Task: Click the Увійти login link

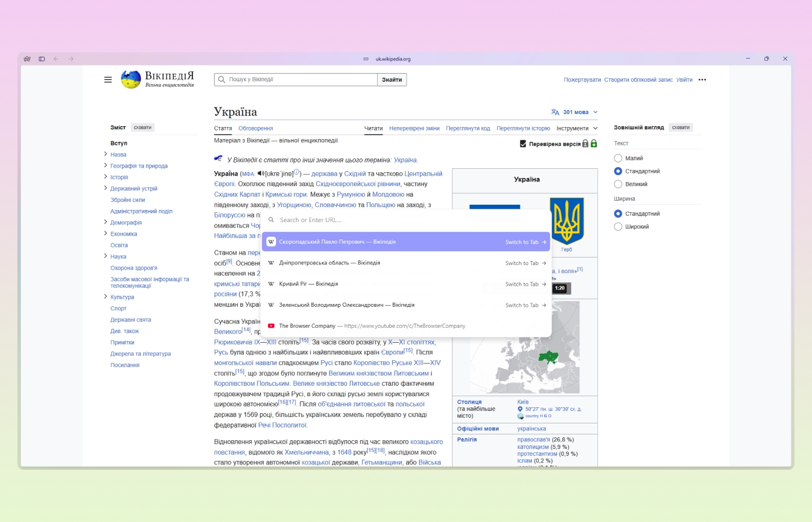Action: [684, 80]
